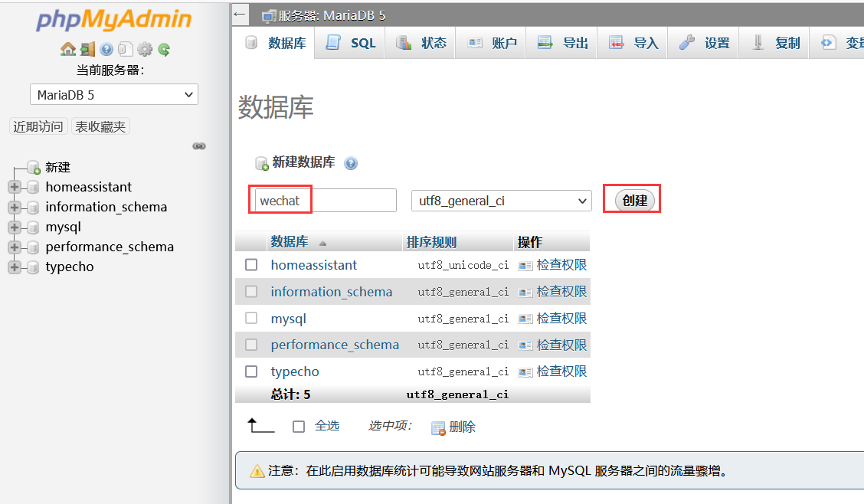Select mysql in the navigation tree
This screenshot has height=504, width=864.
[64, 227]
